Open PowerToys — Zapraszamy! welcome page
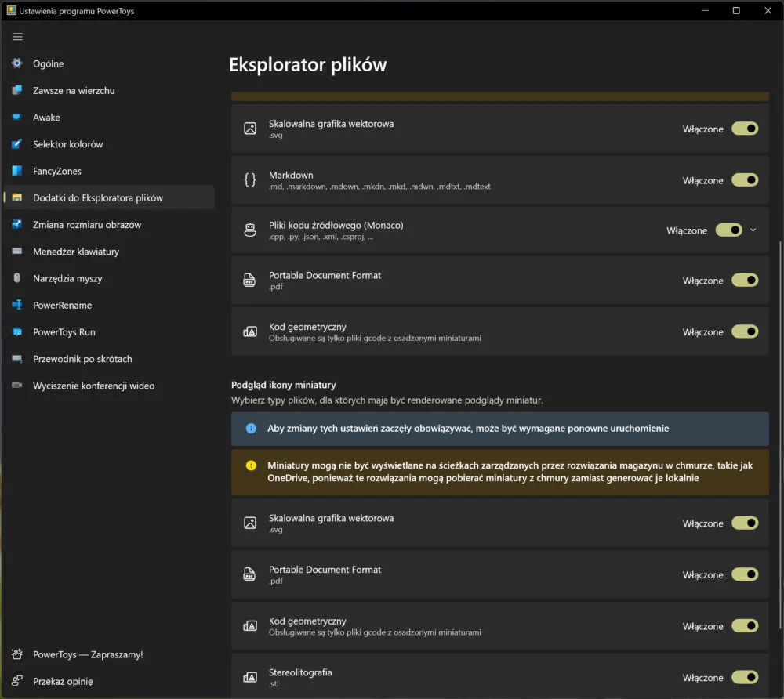Image resolution: width=784 pixels, height=699 pixels. [x=109, y=654]
